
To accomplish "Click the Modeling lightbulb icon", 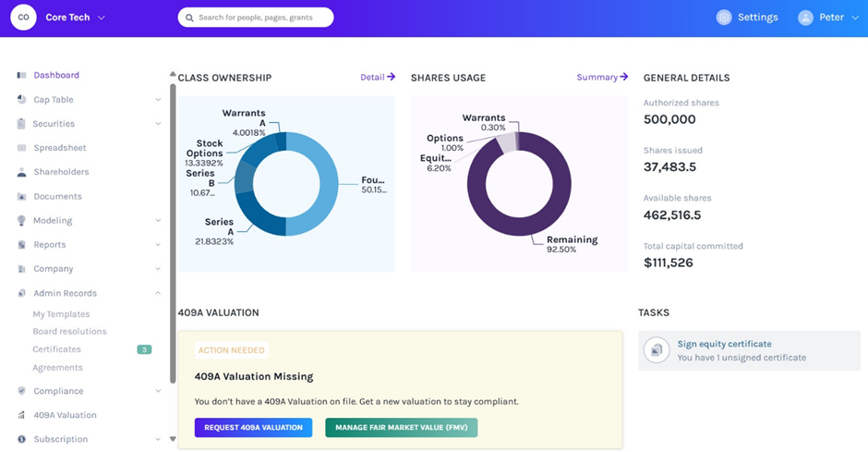I will 21,221.
